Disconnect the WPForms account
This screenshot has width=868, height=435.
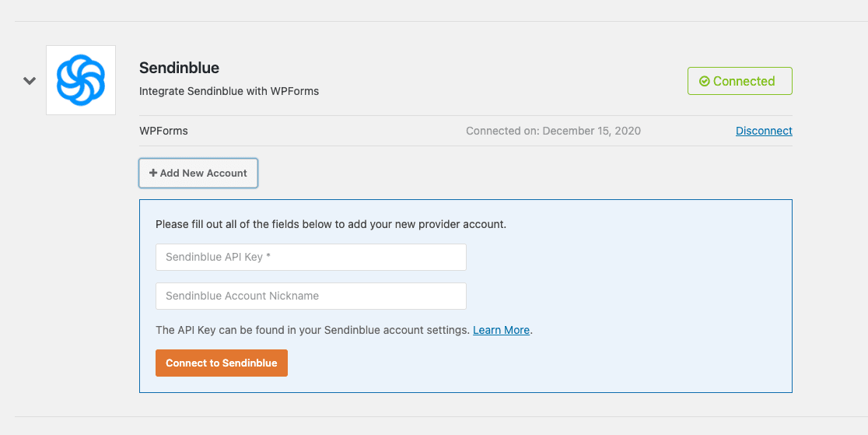click(764, 131)
